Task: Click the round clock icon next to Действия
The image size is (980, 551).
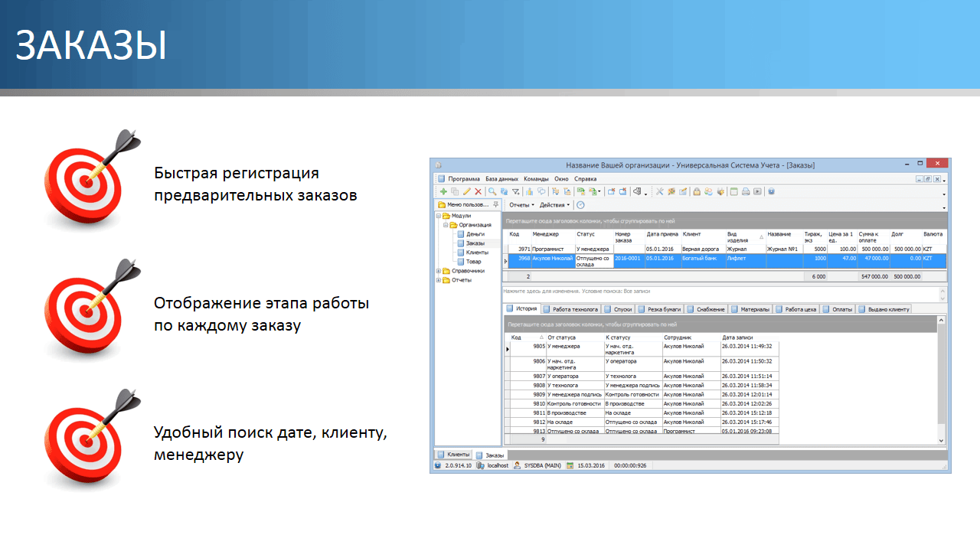Action: [x=580, y=205]
